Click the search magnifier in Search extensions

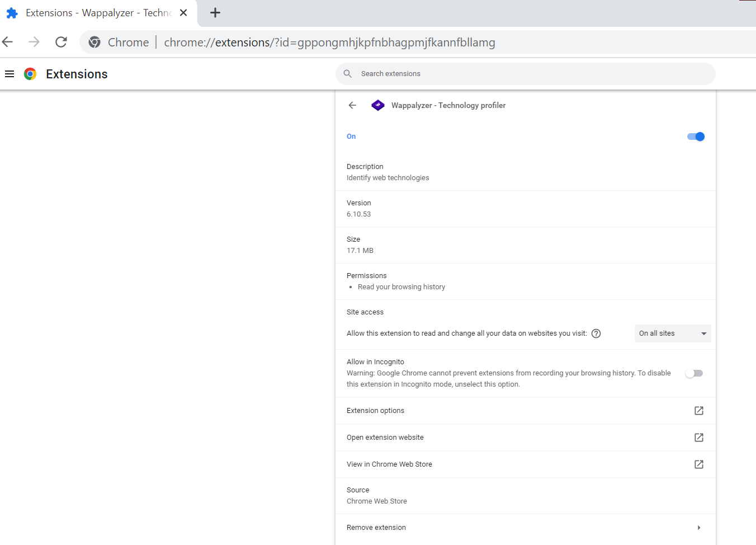pos(347,73)
